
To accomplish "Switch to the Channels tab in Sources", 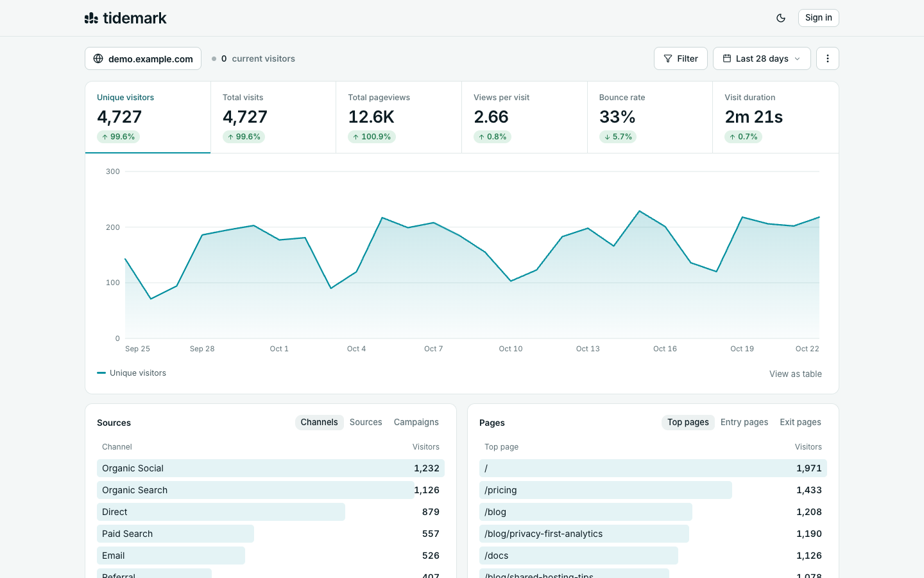I will pyautogui.click(x=319, y=422).
